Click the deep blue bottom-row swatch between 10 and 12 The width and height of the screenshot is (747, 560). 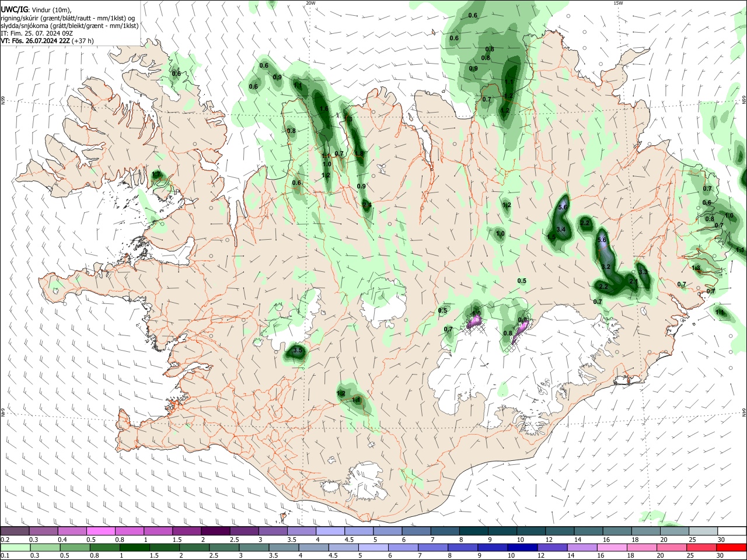[522, 547]
